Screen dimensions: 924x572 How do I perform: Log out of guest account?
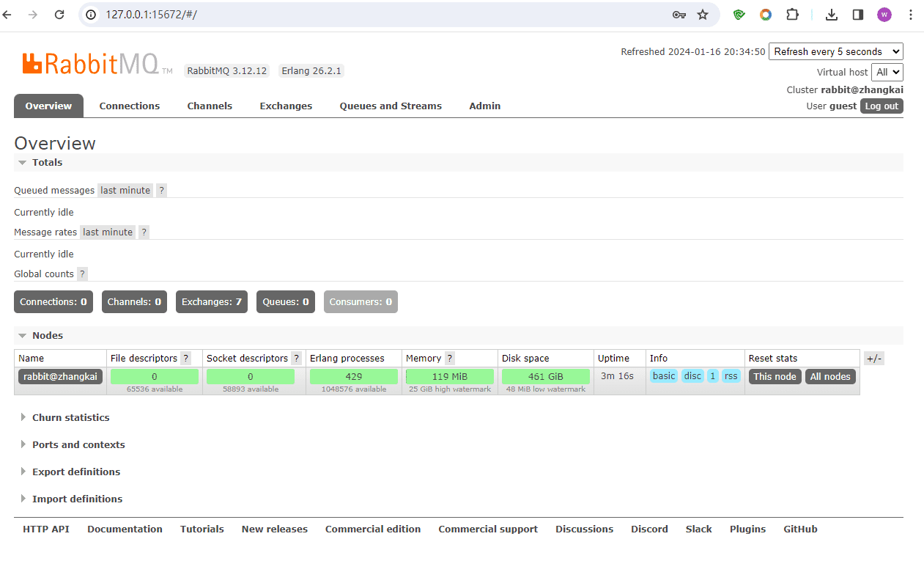[x=882, y=106]
